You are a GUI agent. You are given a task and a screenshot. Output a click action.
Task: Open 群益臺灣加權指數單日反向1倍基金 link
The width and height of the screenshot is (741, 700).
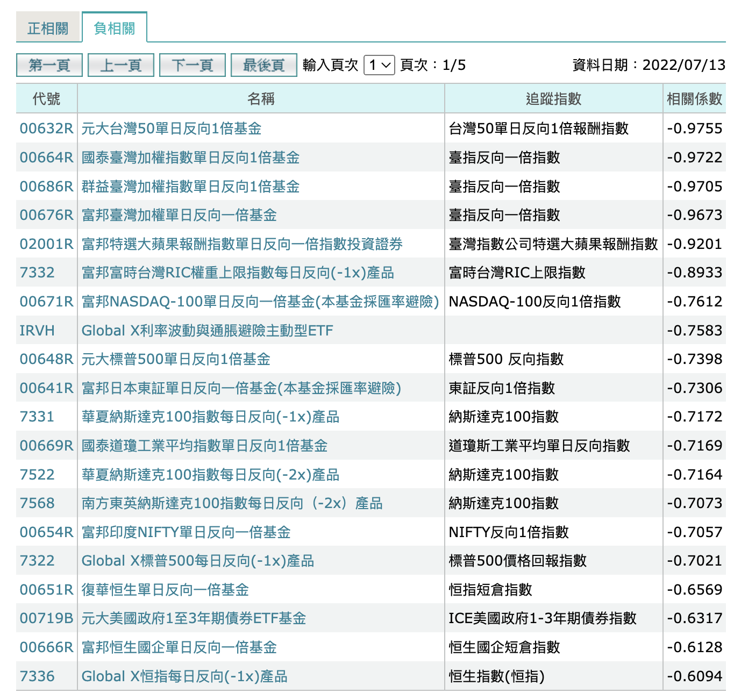[x=190, y=187]
